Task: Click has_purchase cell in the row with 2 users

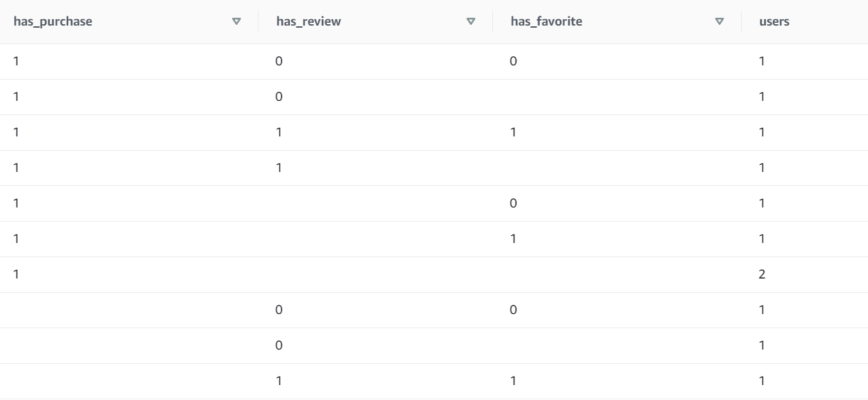Action: click(16, 274)
